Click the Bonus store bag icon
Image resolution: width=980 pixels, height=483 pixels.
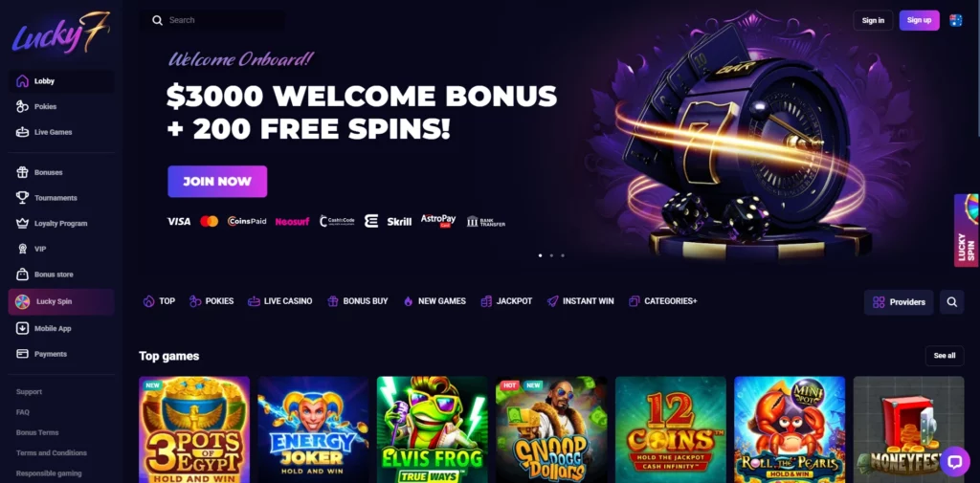pos(23,274)
